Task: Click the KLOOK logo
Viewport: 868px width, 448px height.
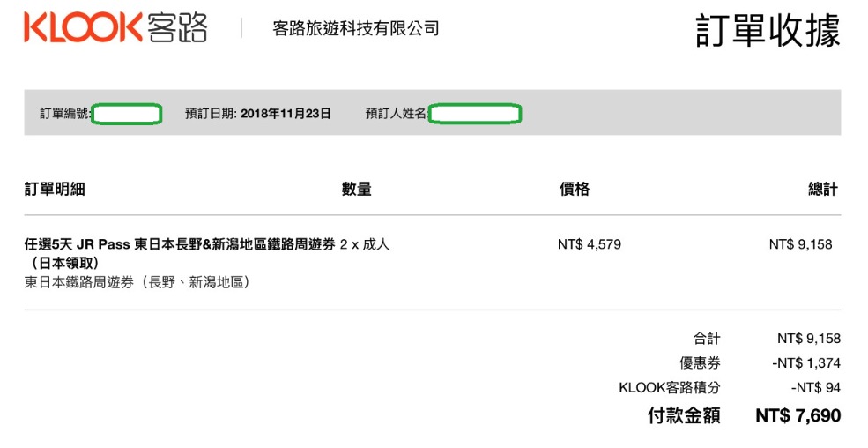Action: 84,27
